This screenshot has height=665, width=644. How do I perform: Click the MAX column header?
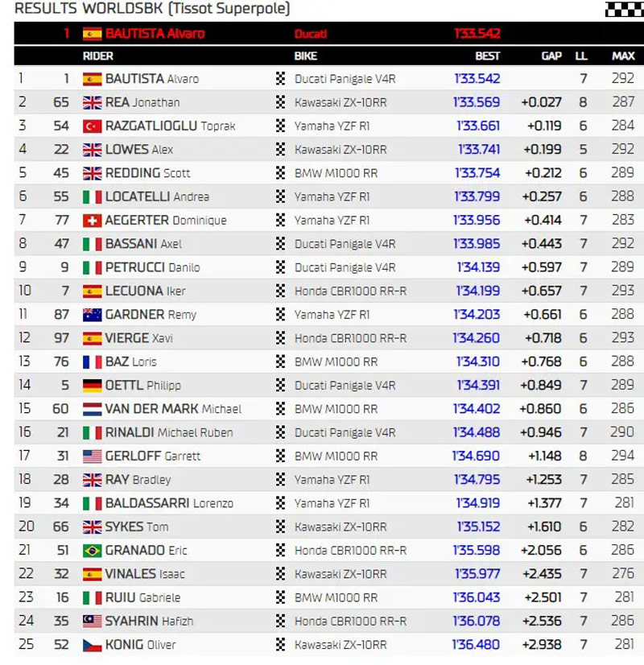(622, 56)
